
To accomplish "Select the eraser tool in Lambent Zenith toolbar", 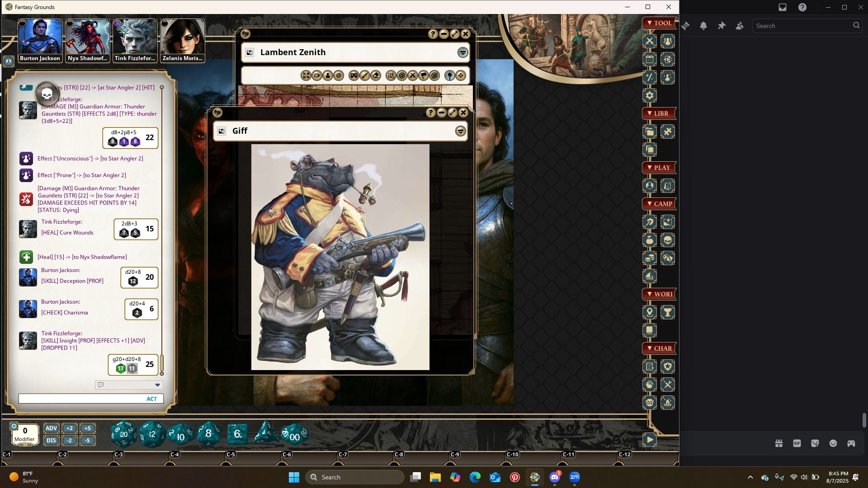I will [x=376, y=76].
